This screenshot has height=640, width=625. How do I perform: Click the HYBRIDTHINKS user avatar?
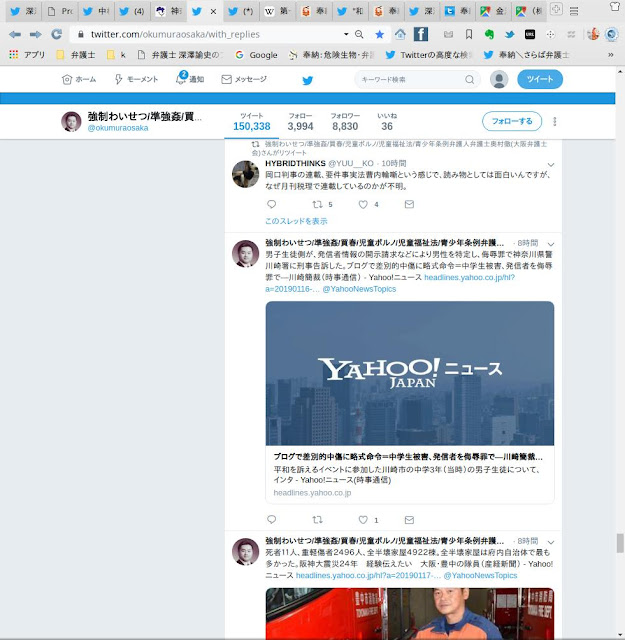tap(245, 174)
